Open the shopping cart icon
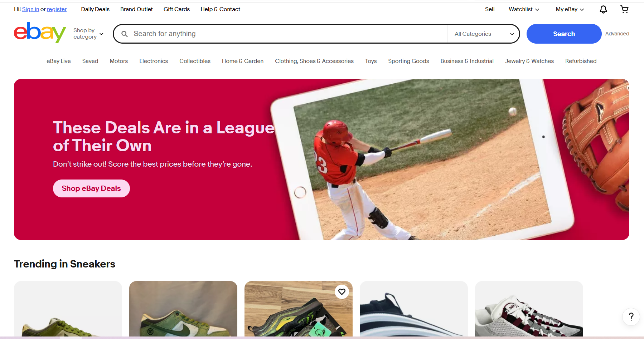 (x=624, y=9)
